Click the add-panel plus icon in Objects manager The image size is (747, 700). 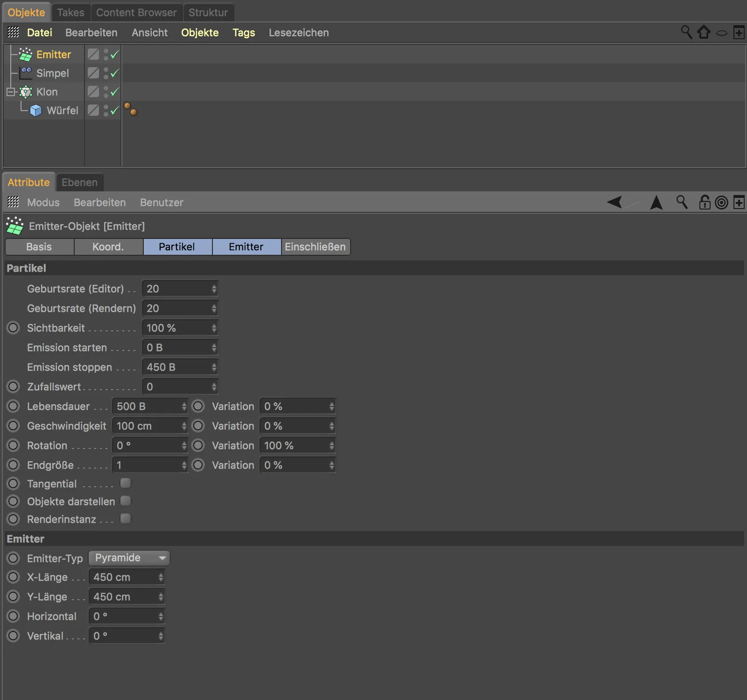pyautogui.click(x=739, y=33)
